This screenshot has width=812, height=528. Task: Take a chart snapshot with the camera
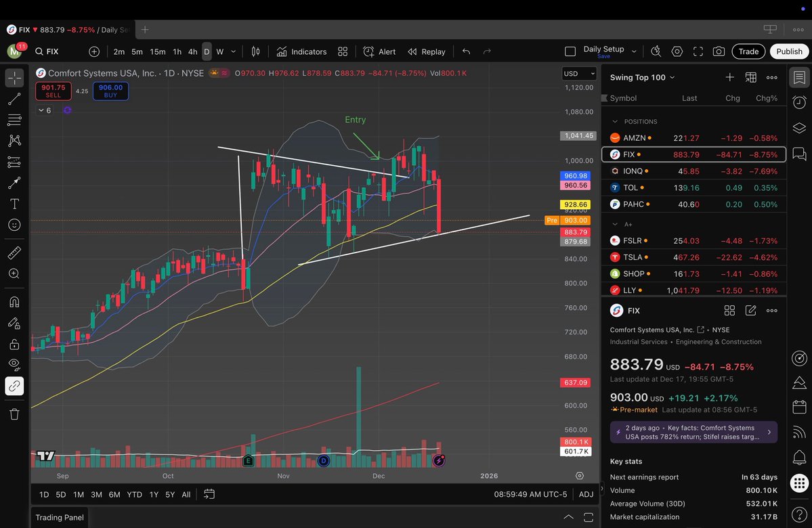coord(719,51)
